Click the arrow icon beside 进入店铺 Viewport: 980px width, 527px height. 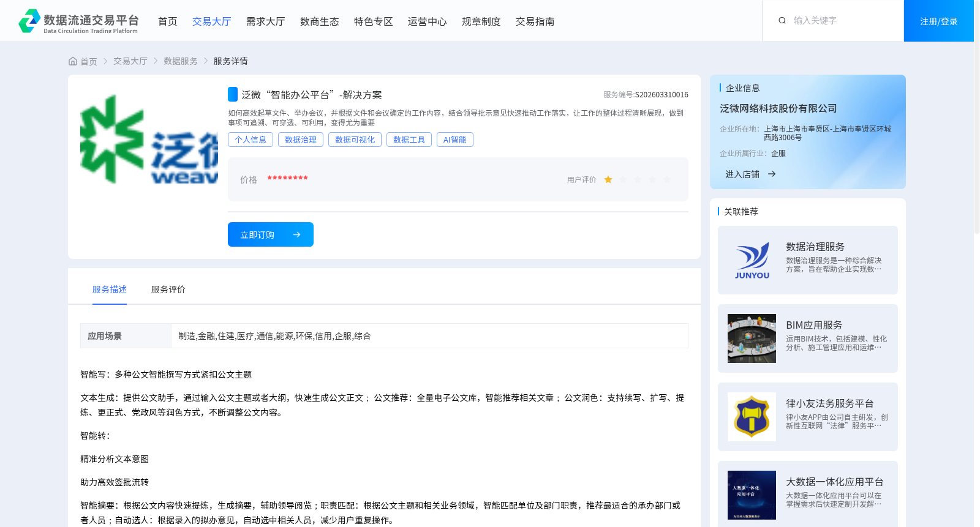(772, 174)
